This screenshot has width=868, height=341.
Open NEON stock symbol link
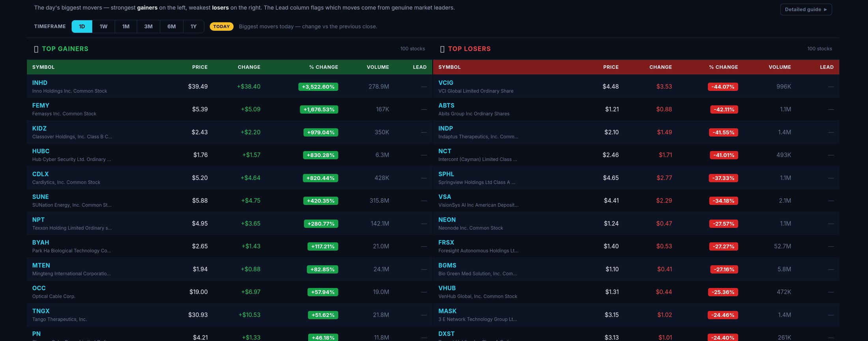(447, 220)
